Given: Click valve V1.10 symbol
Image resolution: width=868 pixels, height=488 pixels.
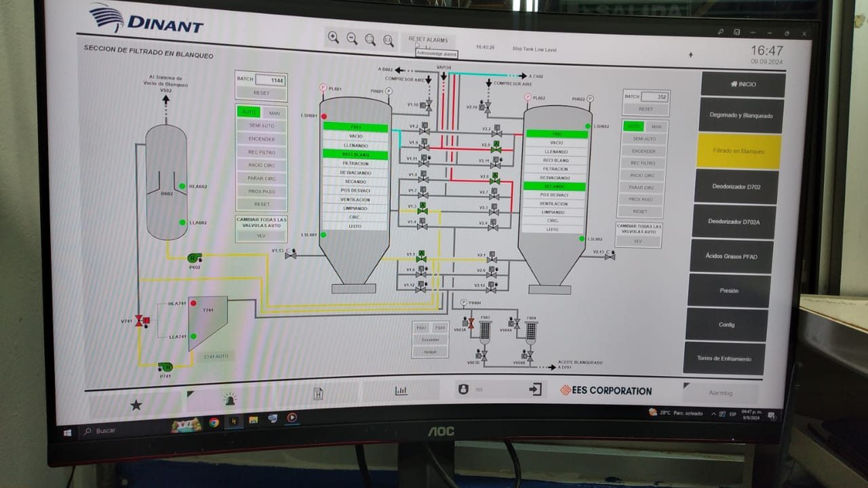Looking at the screenshot, I should [427, 105].
